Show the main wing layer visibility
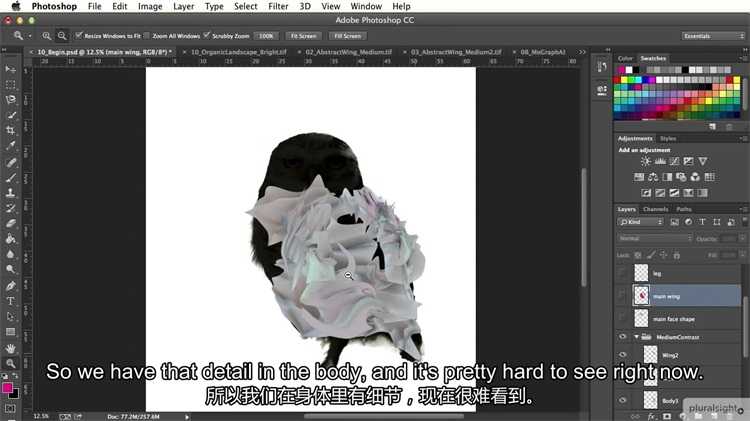The width and height of the screenshot is (750, 421). 622,296
